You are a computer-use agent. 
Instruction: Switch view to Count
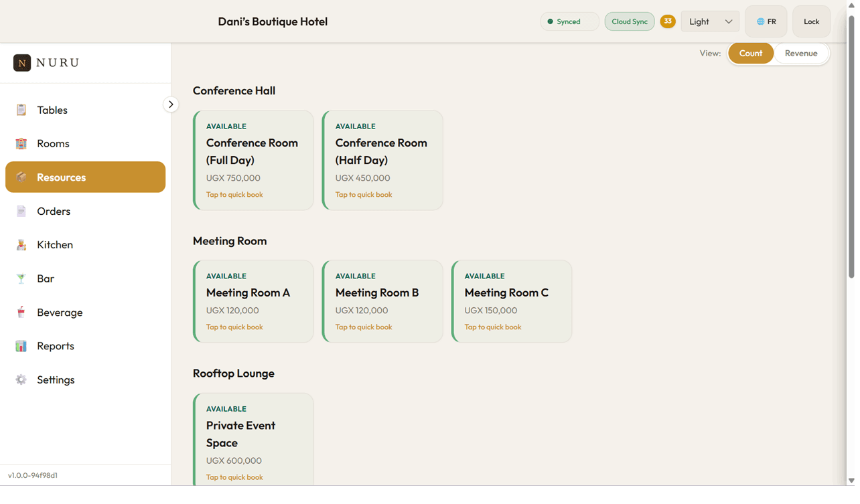[x=751, y=54]
